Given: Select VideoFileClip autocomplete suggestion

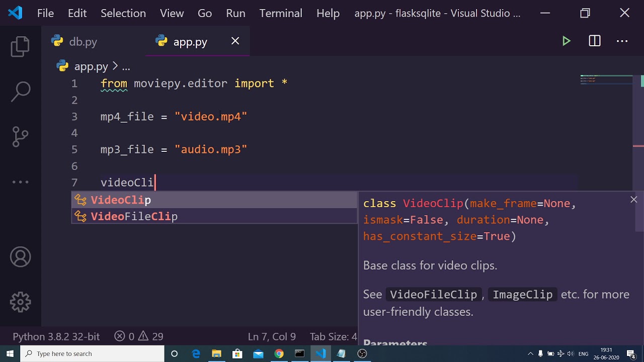Looking at the screenshot, I should pyautogui.click(x=134, y=217).
